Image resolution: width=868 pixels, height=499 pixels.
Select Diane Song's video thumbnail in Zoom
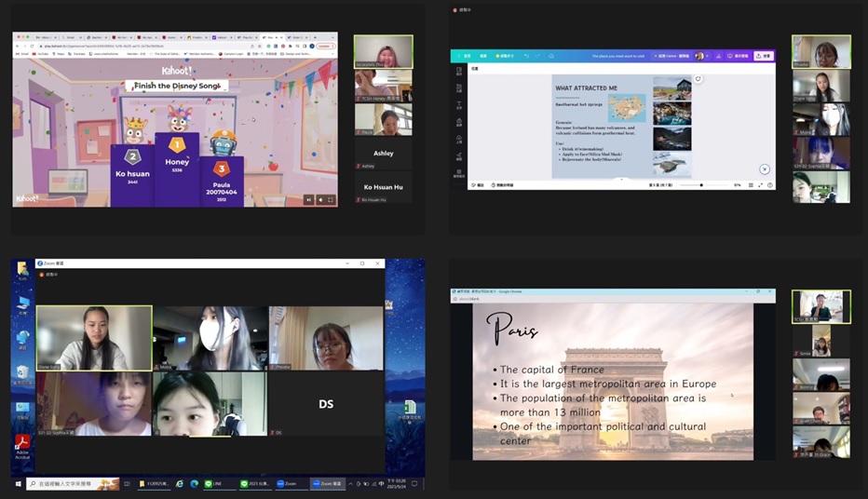point(94,339)
